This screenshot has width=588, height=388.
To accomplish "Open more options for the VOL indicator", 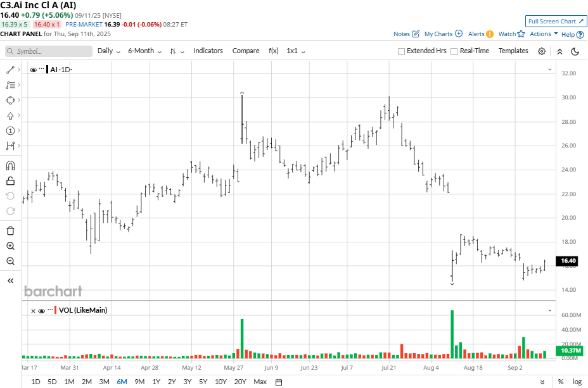I will point(50,310).
